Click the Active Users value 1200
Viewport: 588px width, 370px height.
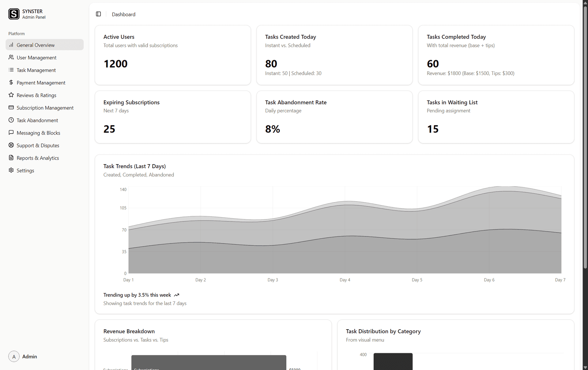(x=115, y=64)
